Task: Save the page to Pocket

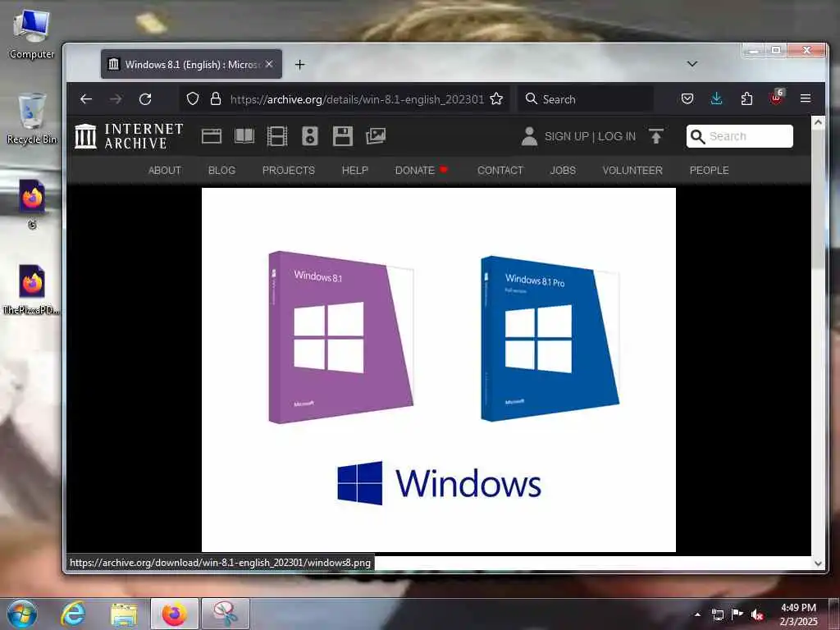Action: click(x=687, y=98)
